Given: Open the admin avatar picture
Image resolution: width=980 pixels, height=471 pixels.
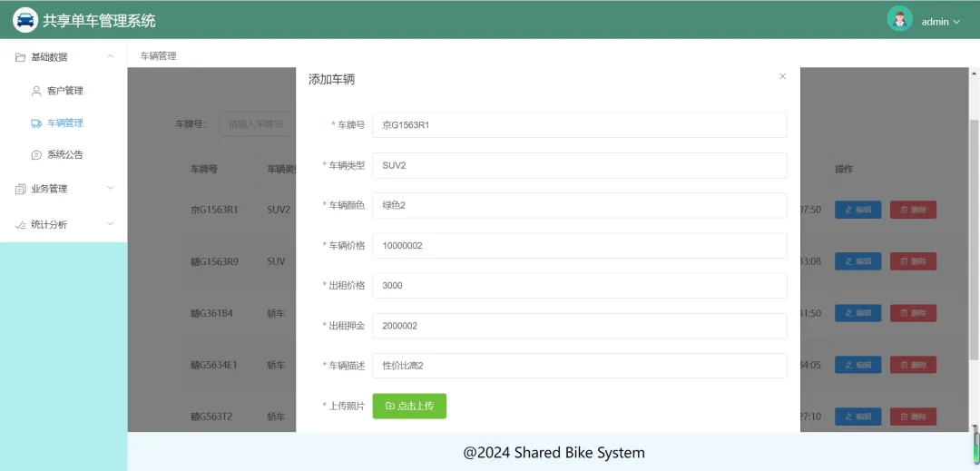Looking at the screenshot, I should tap(899, 19).
